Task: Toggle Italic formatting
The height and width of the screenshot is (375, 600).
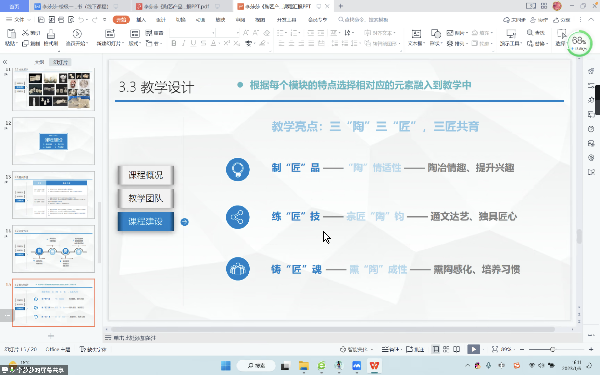Action: [184, 44]
